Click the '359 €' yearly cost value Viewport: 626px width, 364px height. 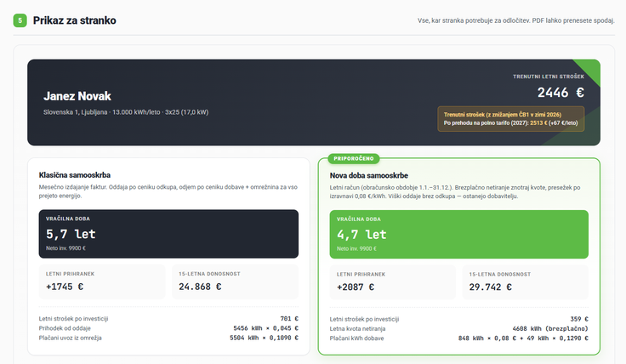pos(579,319)
